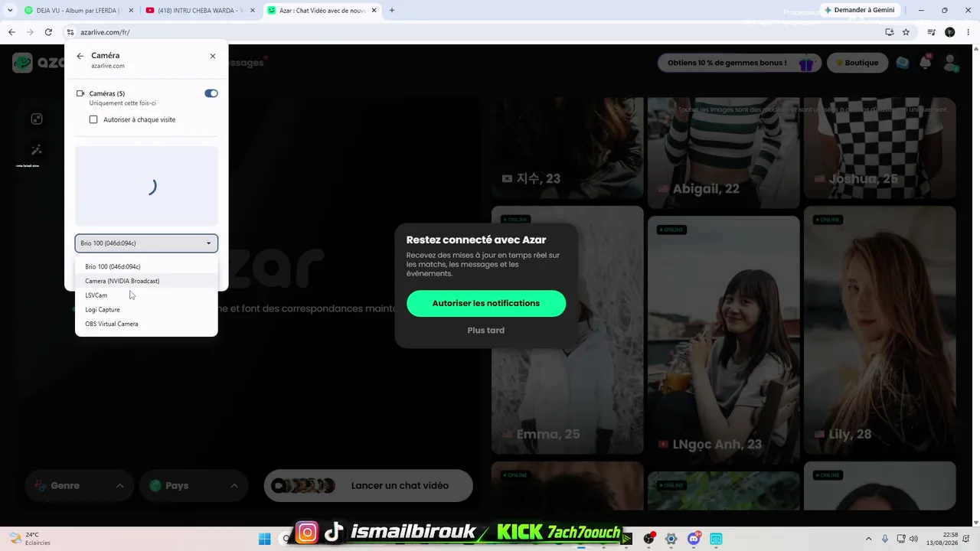
Task: Check 'Autoriser à chaque visite' checkbox
Action: click(93, 119)
